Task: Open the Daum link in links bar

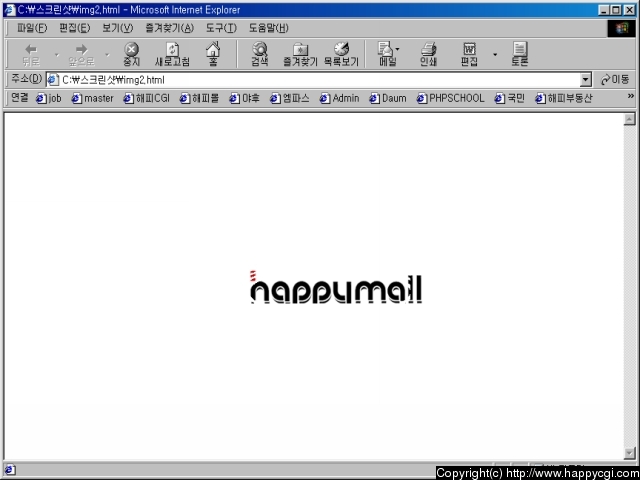Action: (x=388, y=98)
